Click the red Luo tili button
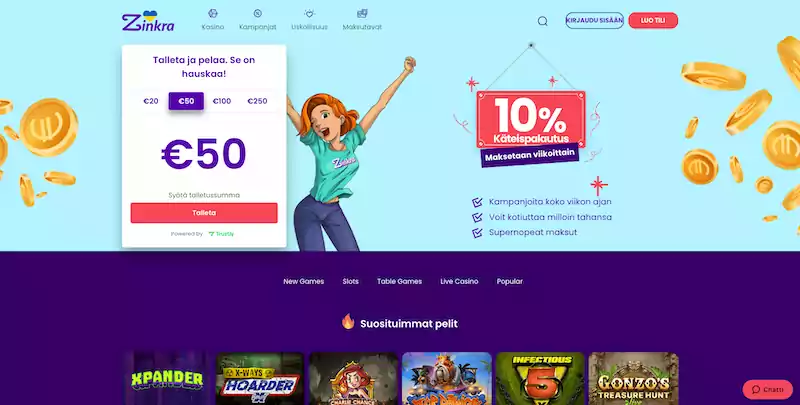Image resolution: width=800 pixels, height=405 pixels. click(653, 20)
